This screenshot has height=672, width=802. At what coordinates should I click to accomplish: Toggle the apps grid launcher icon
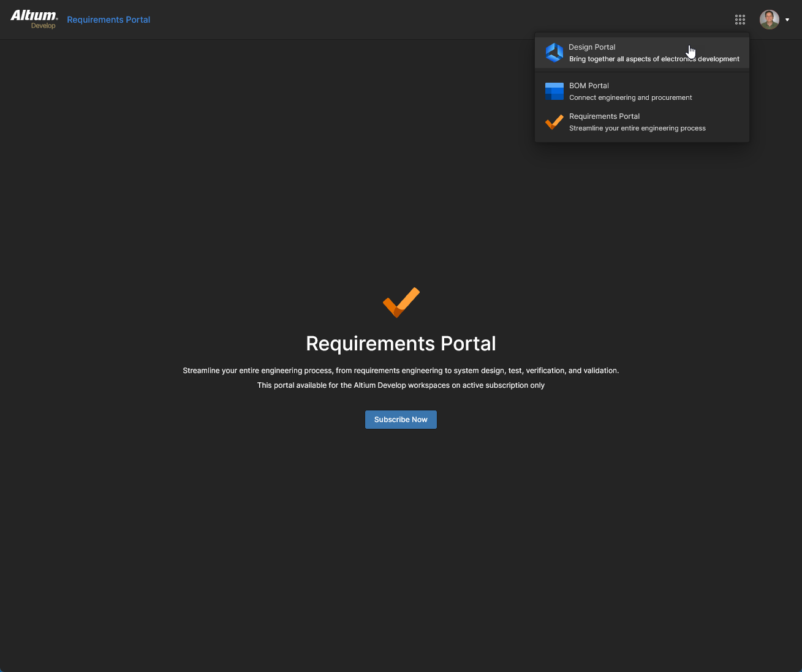[740, 20]
